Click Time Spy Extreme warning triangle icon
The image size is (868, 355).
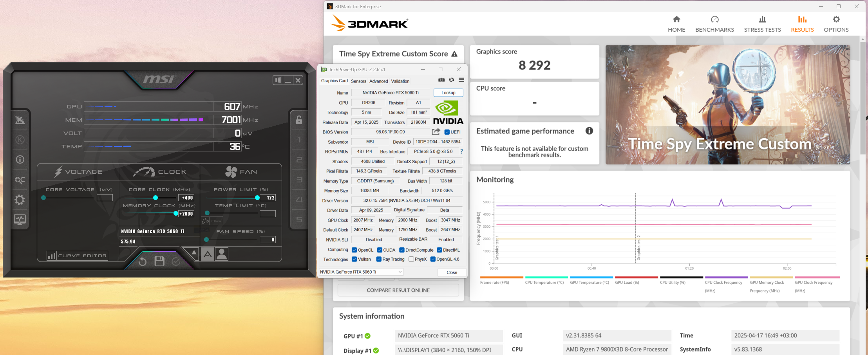pyautogui.click(x=454, y=54)
